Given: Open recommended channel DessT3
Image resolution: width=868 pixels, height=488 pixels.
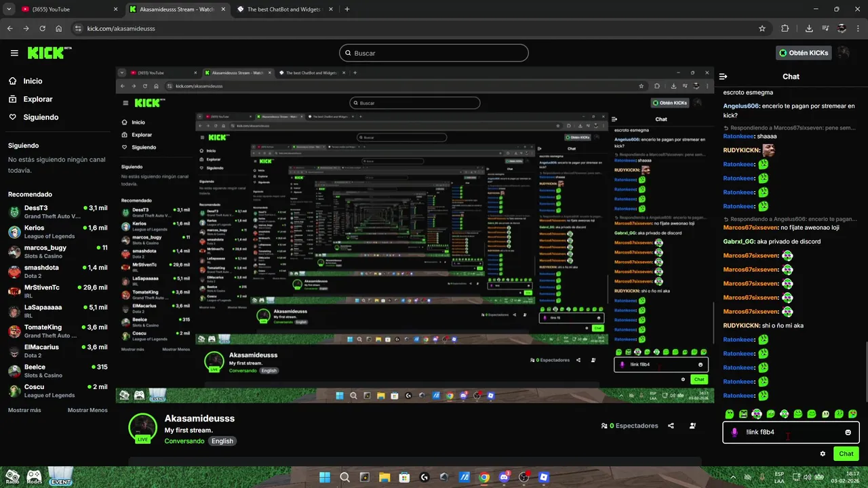Looking at the screenshot, I should coord(58,211).
